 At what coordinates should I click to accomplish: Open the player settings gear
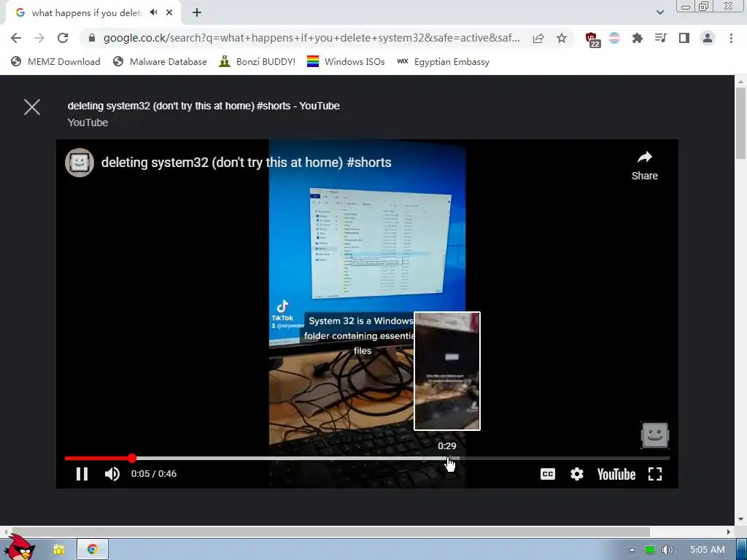(577, 474)
